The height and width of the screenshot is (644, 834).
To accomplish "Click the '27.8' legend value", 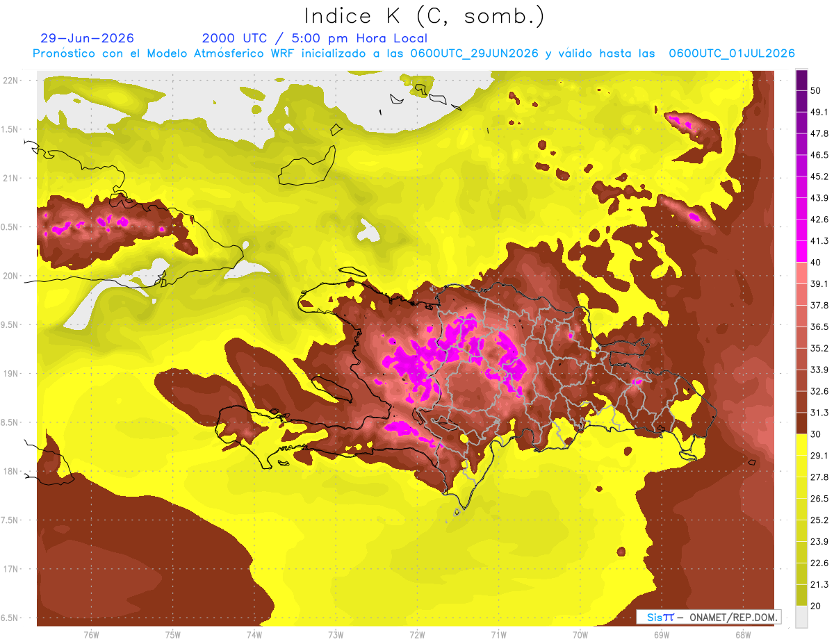I will 819,477.
